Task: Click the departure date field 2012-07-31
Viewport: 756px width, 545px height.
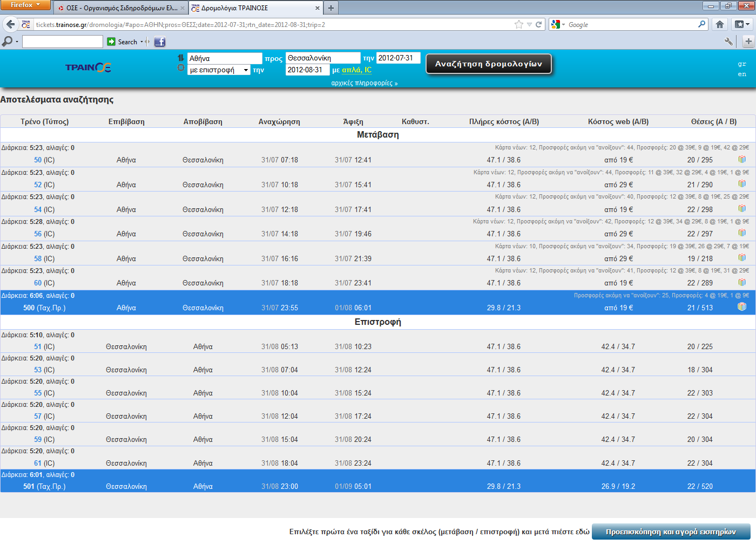Action: (x=398, y=58)
